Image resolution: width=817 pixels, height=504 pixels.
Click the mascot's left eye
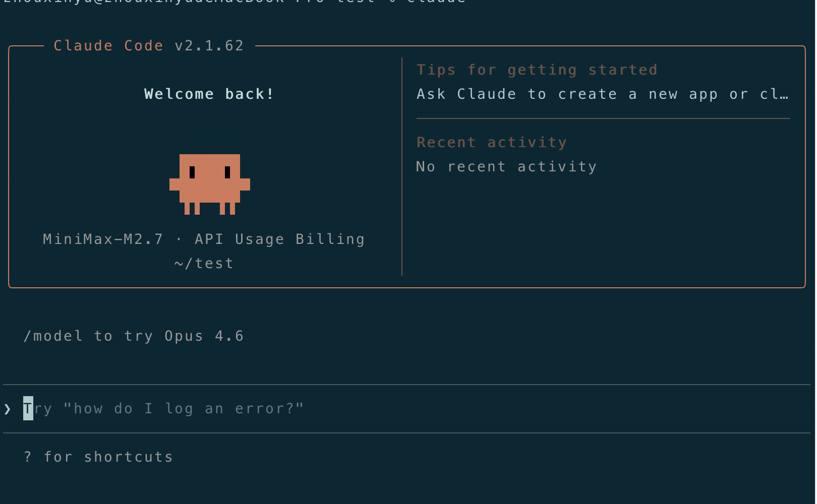[x=192, y=172]
